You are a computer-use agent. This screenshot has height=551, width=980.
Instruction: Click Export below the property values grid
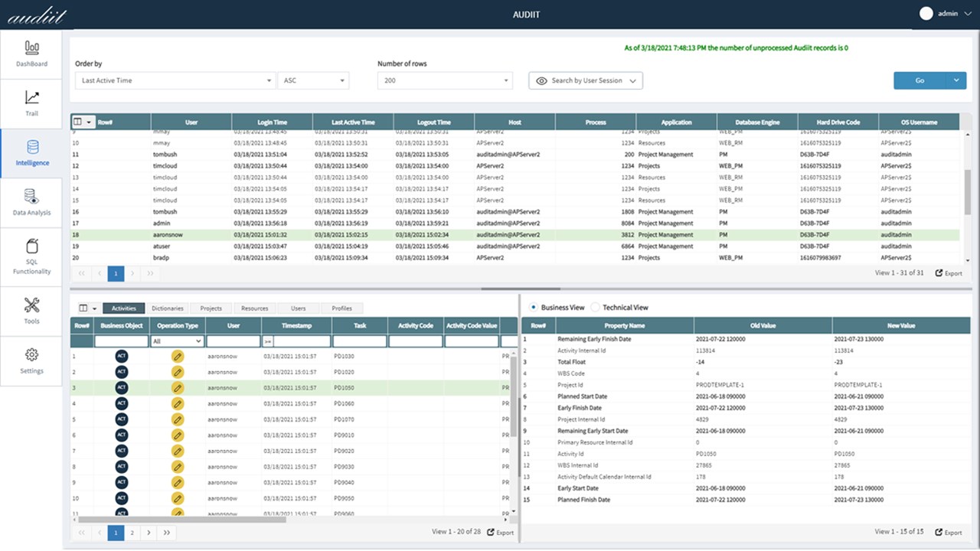(949, 532)
